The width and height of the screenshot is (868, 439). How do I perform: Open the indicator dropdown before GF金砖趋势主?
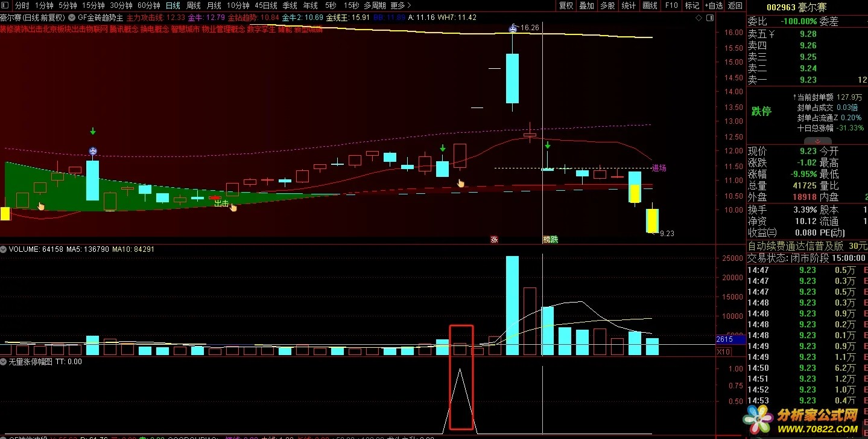pos(72,18)
